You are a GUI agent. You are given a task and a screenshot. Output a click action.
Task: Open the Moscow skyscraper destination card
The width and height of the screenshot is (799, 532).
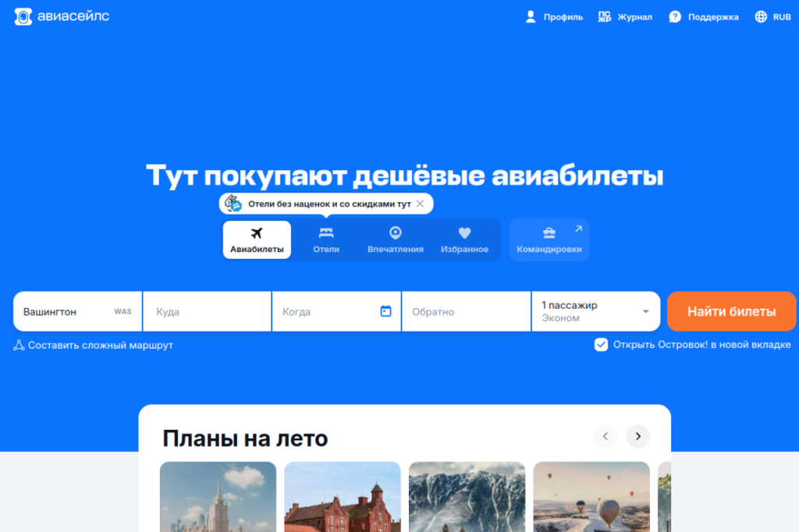[x=218, y=497]
